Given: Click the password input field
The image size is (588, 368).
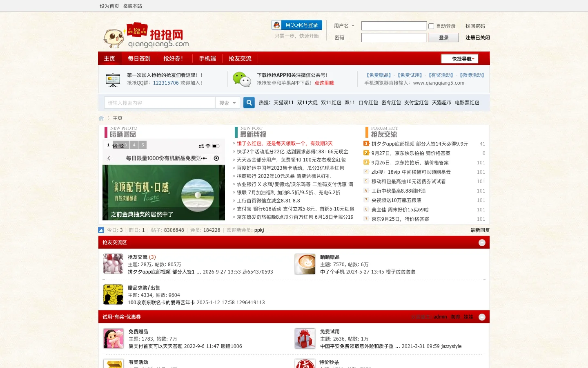Looking at the screenshot, I should coord(394,38).
